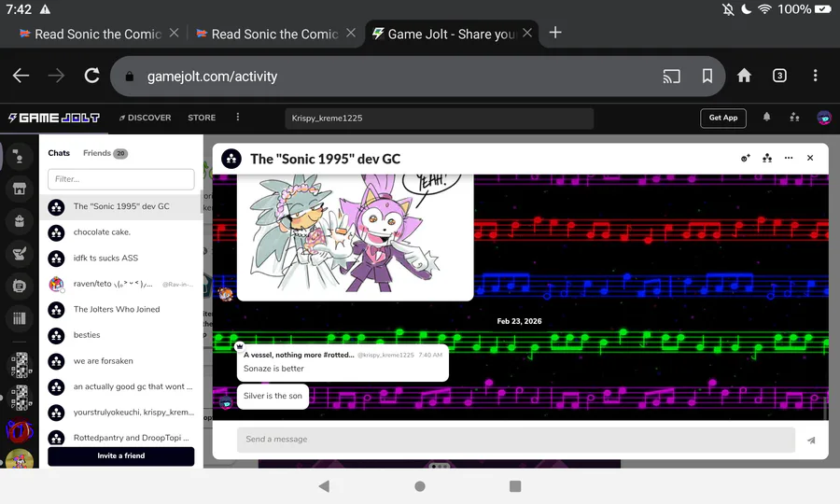Viewport: 840px width, 504px height.
Task: Open a new browser tab with plus
Action: 555,33
